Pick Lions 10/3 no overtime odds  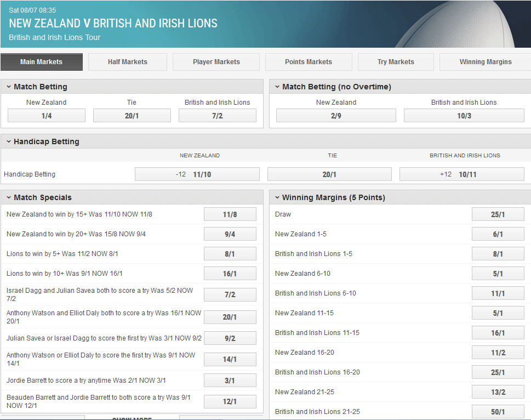(464, 116)
